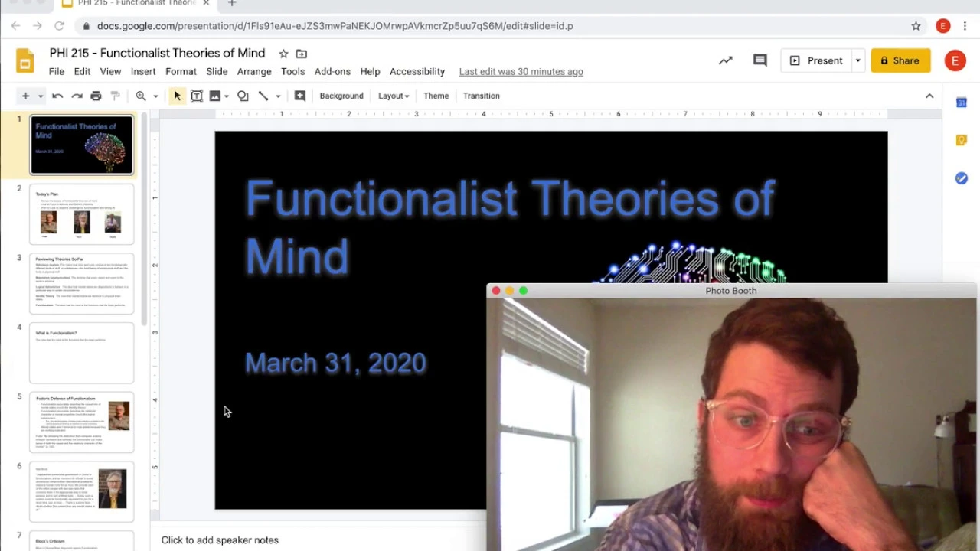Select slide 2 Today's Plan thumbnail

81,214
